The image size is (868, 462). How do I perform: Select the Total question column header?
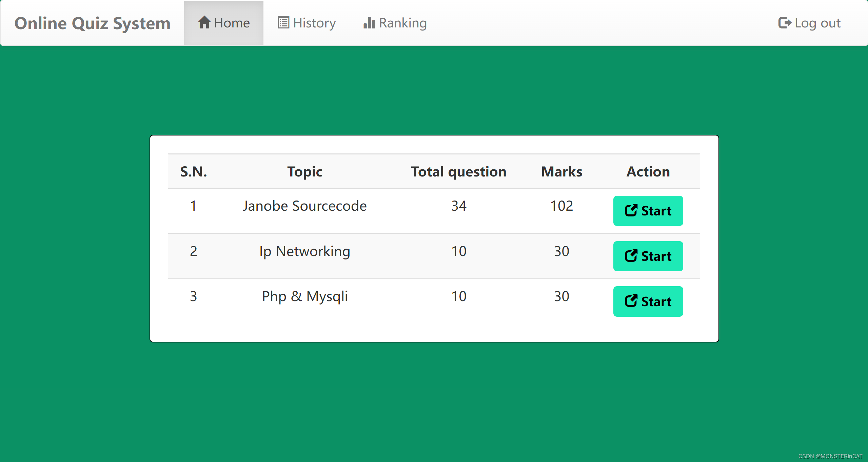click(x=459, y=172)
